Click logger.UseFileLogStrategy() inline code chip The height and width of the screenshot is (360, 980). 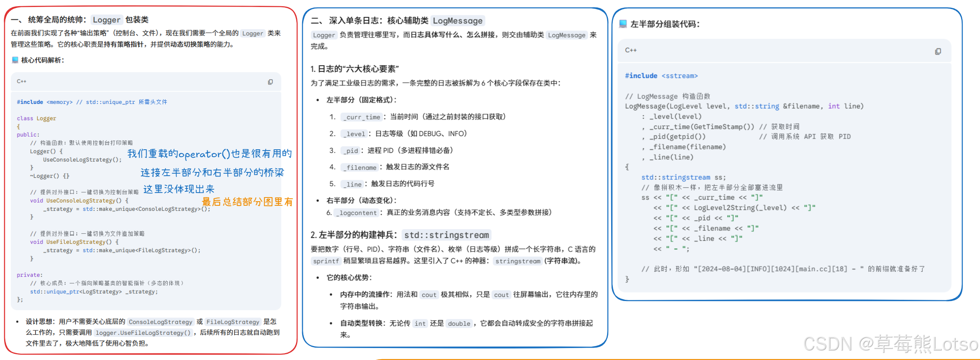pos(143,333)
